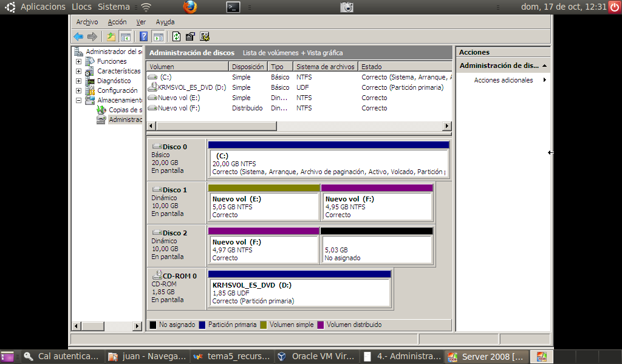Click the Disco 0 disk icon
This screenshot has height=364, width=622.
click(157, 146)
